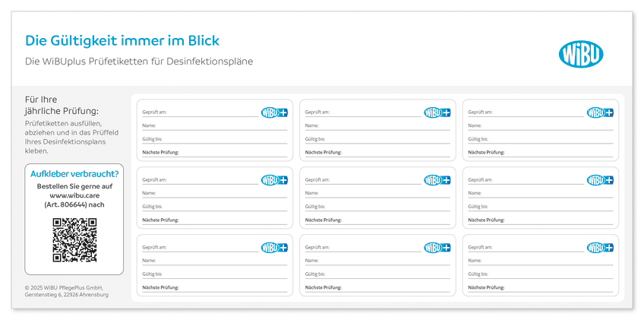Screen dimensions: 644x320
Task: Select the heading "Die Gültigkeit immer im Blick"
Action: pos(122,41)
